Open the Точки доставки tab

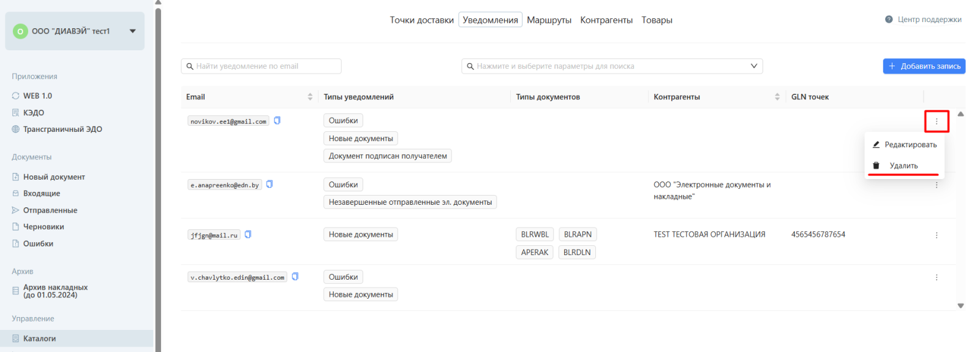(421, 20)
